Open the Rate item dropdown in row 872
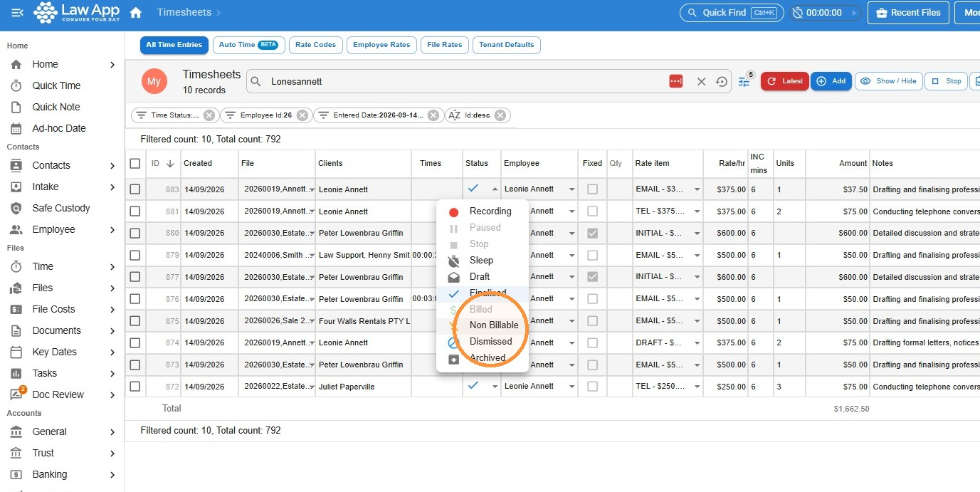Image resolution: width=980 pixels, height=492 pixels. pos(697,387)
